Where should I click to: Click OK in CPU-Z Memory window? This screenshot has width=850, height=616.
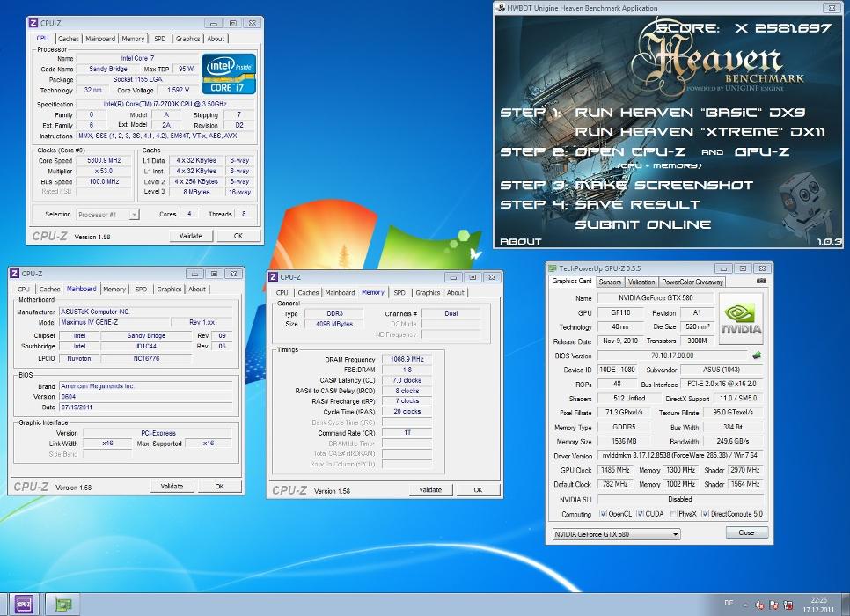478,489
